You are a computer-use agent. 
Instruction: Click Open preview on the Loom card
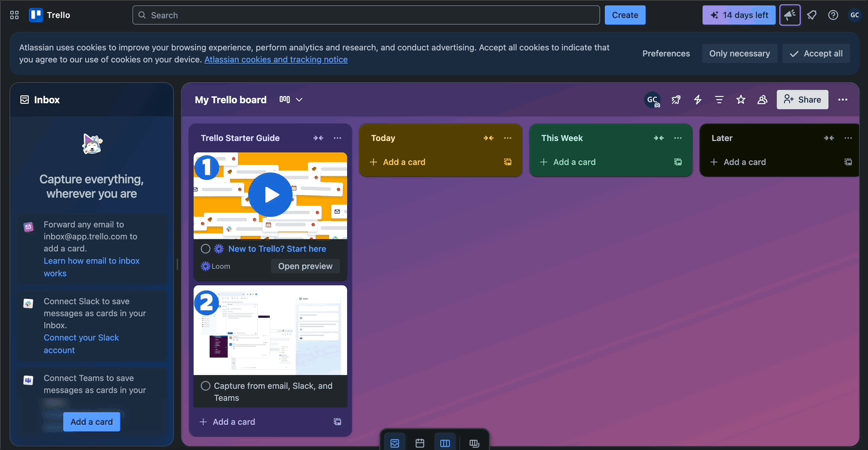point(305,266)
